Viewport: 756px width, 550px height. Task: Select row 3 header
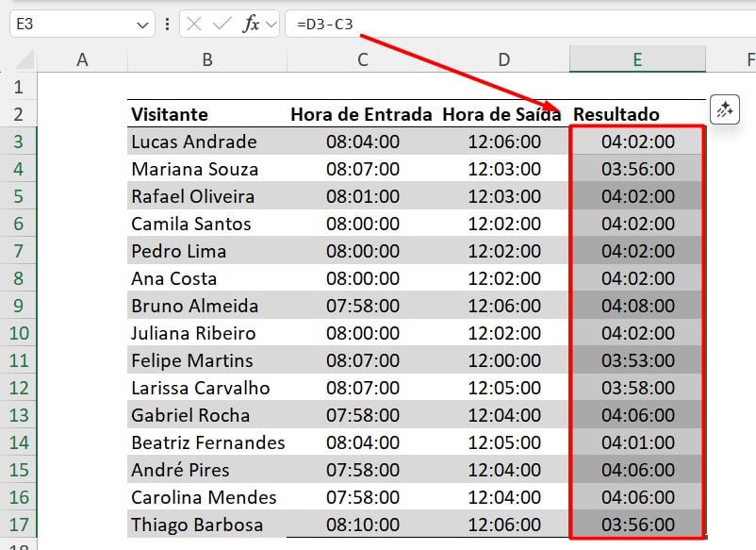(x=18, y=142)
